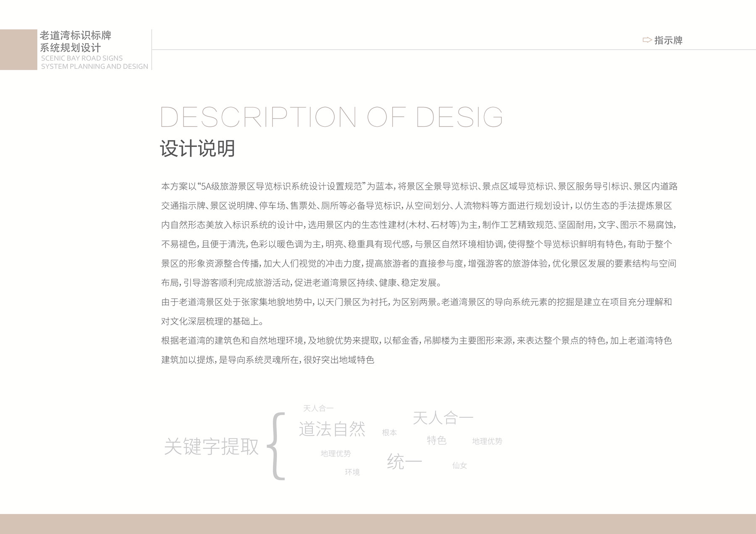
Task: Click the line starting 内自然形态美
Action: click(419, 225)
